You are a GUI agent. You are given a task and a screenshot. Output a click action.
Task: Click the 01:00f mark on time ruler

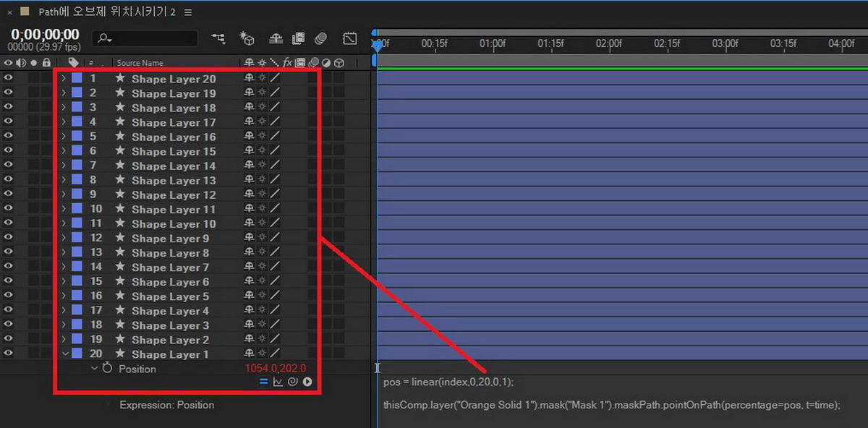493,43
